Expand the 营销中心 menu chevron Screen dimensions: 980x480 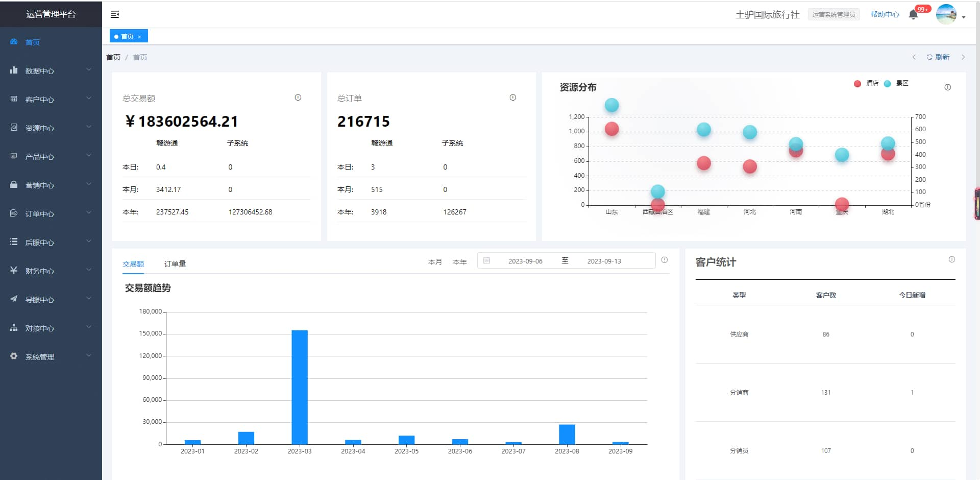[89, 184]
